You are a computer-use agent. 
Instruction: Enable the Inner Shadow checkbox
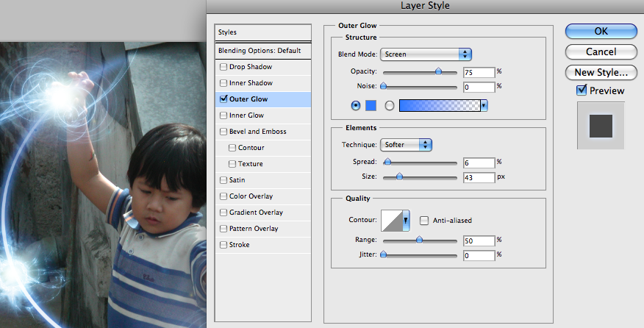tap(223, 83)
